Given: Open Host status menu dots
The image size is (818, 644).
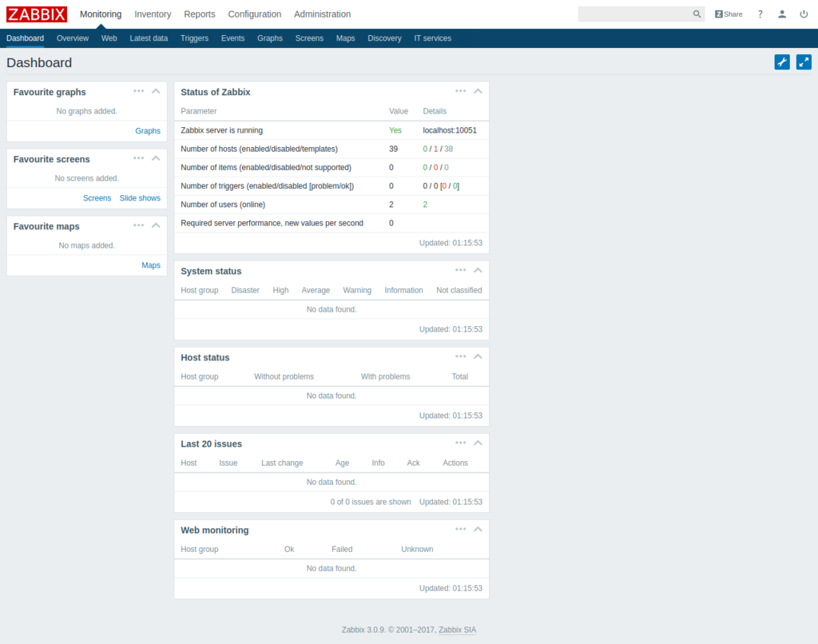Looking at the screenshot, I should tap(460, 356).
